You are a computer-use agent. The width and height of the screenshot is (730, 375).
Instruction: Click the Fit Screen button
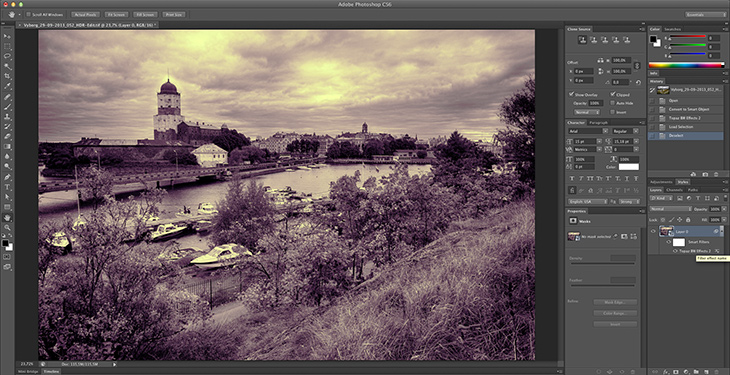click(115, 14)
